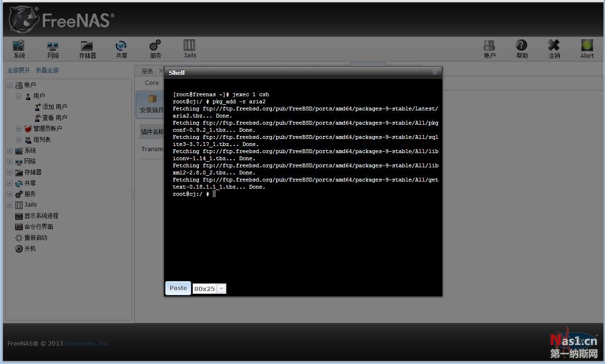Select 显示系统进程 in the tree
The height and width of the screenshot is (364, 605).
click(41, 216)
